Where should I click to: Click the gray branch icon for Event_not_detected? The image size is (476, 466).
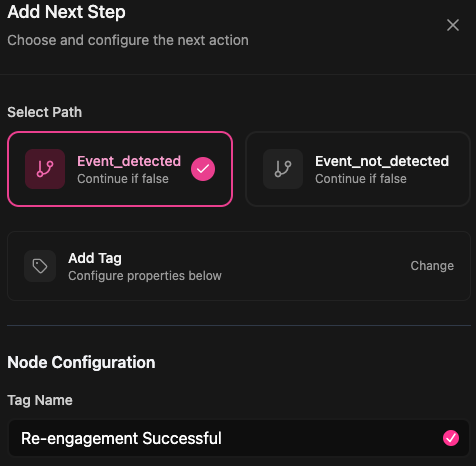coord(283,169)
